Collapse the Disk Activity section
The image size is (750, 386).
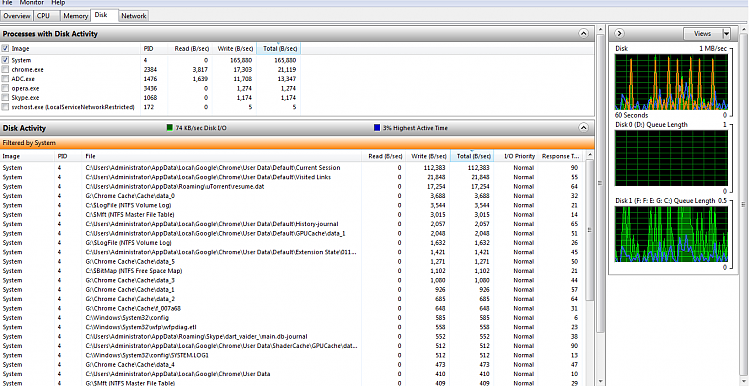click(583, 128)
